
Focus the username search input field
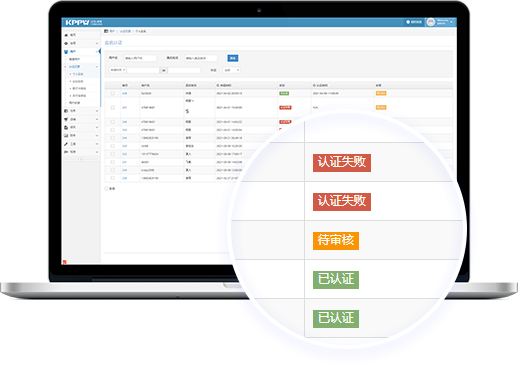coord(140,58)
